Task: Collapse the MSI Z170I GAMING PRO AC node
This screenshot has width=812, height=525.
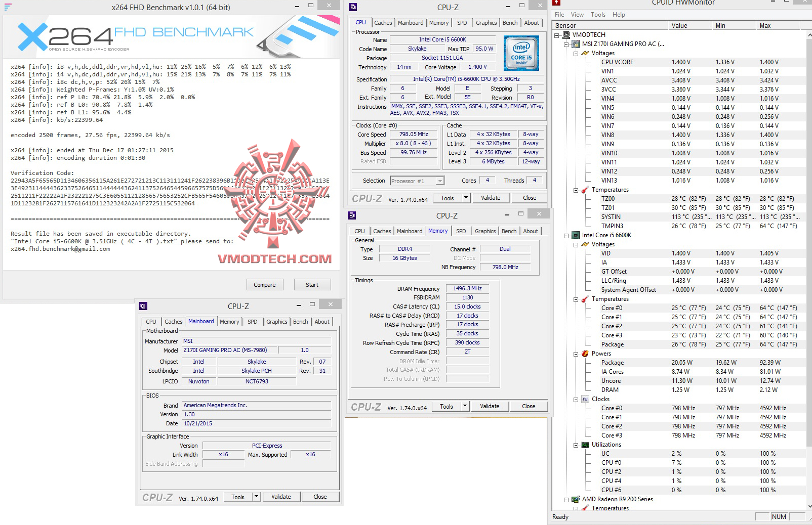Action: pos(566,45)
